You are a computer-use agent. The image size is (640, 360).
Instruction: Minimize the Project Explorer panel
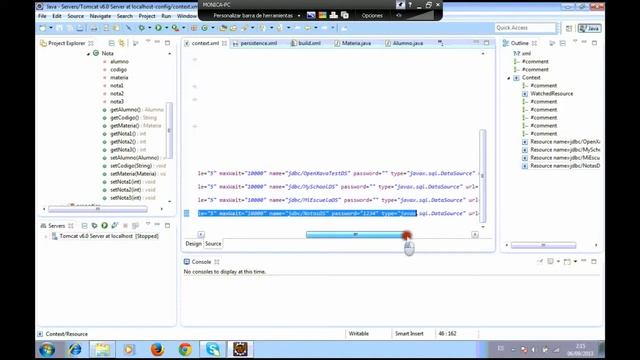point(157,42)
